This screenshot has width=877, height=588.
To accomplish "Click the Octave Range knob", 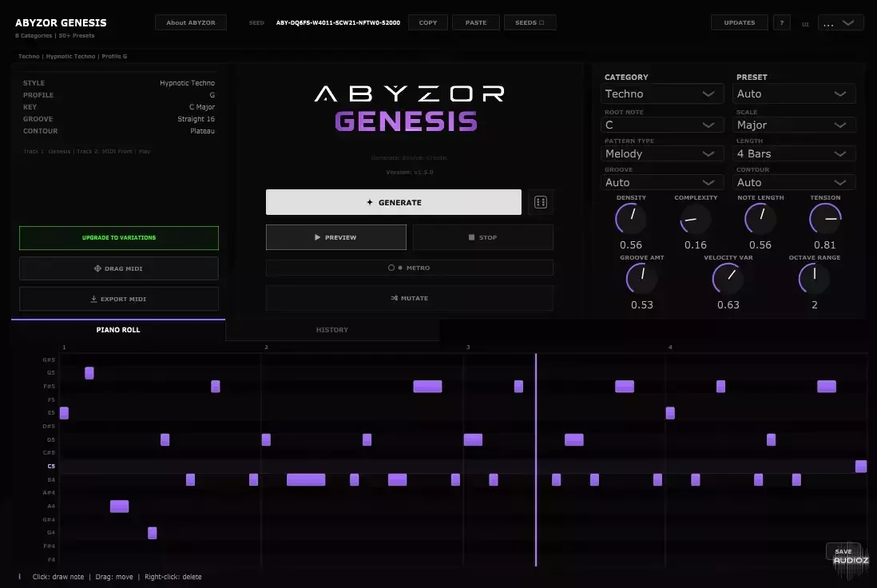I will pyautogui.click(x=815, y=279).
